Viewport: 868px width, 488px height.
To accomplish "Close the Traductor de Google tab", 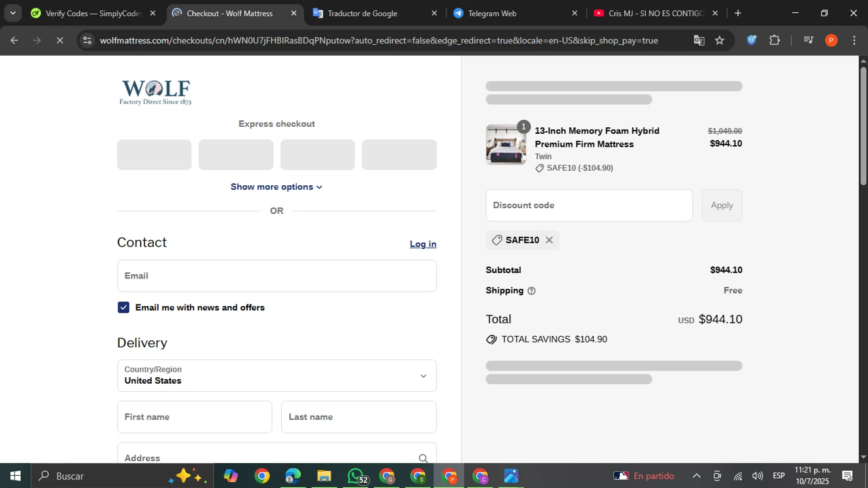I will tap(434, 13).
